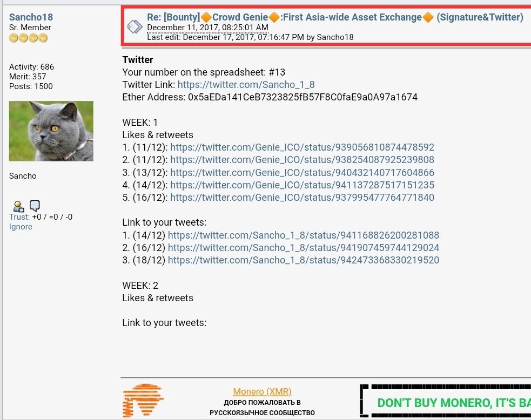Click the gold rank coins under Sr. Member
Screen dimensions: 531x420
29,38
